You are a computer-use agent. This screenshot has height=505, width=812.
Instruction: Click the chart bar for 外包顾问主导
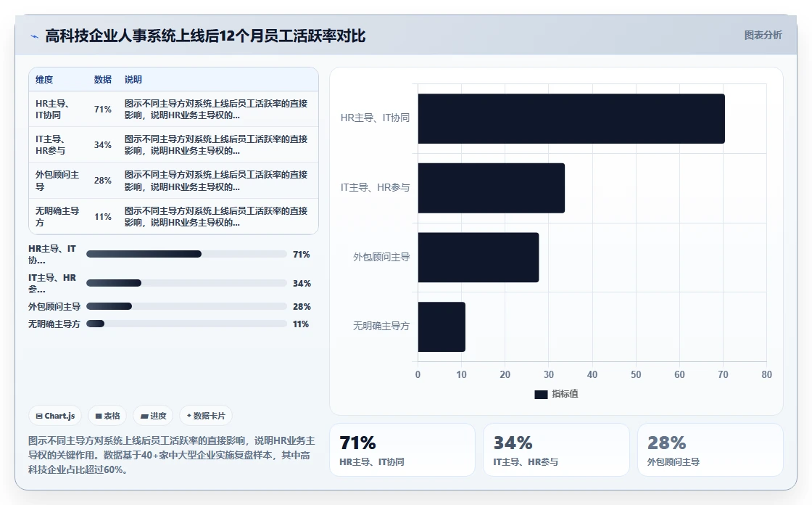click(x=478, y=257)
